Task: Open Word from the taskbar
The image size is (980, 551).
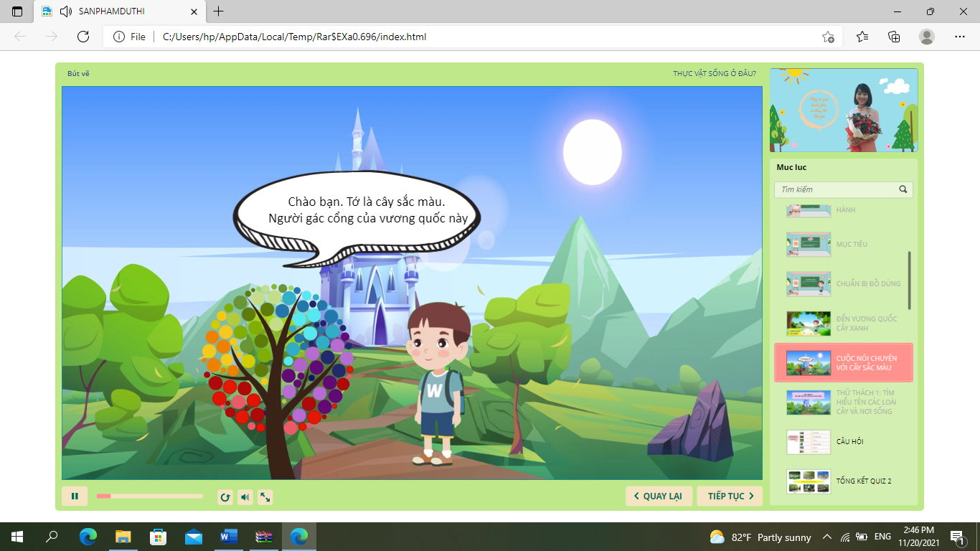Action: (229, 537)
